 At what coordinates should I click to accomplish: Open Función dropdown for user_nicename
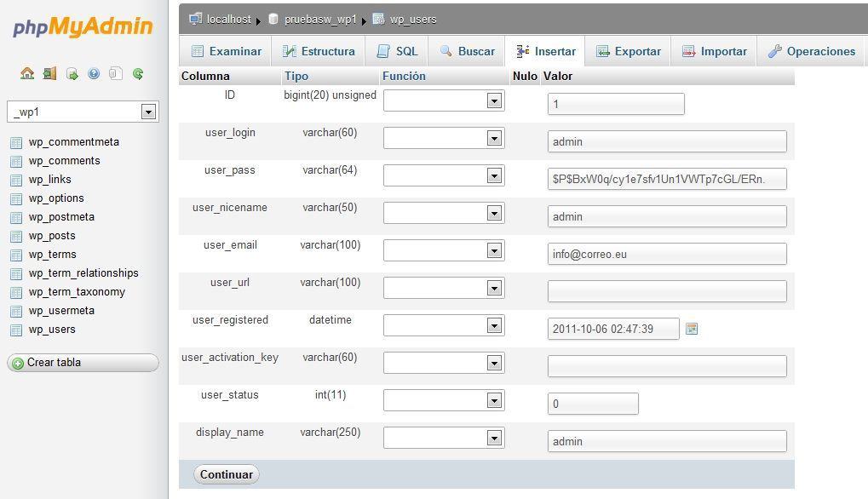[444, 214]
